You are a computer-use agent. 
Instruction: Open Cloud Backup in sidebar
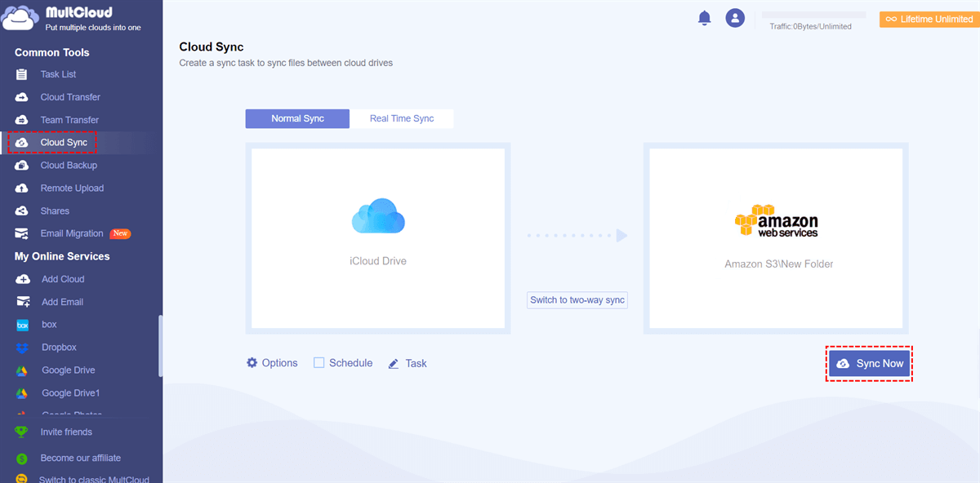point(69,166)
